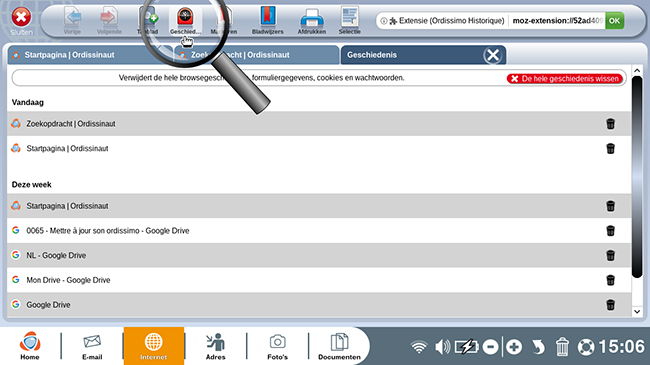This screenshot has height=365, width=650.
Task: Open the Foto's app in the dock
Action: click(277, 347)
